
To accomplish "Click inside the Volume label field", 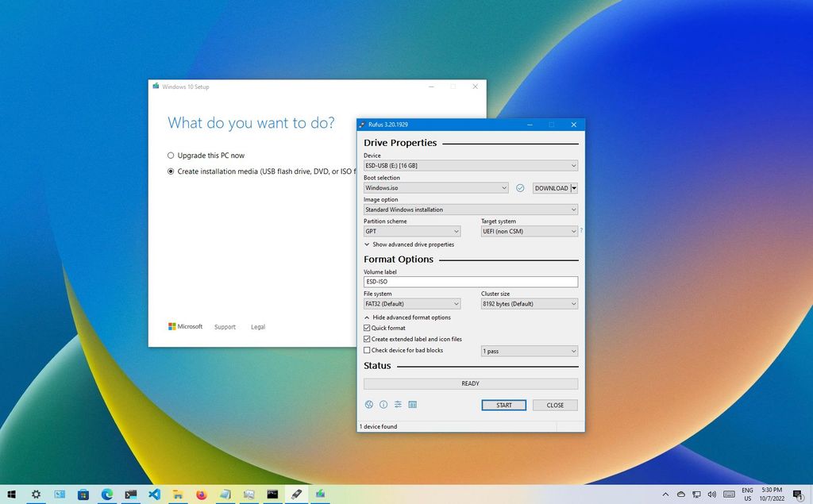I will point(468,281).
